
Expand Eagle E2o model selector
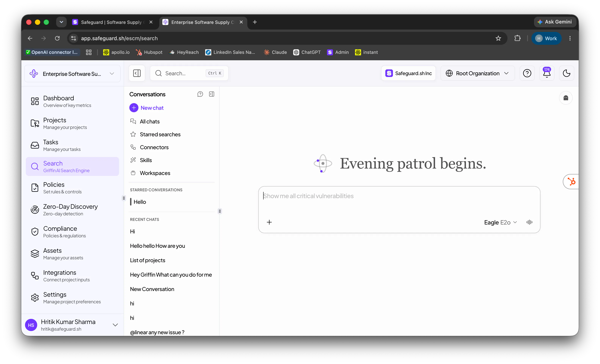coord(500,222)
